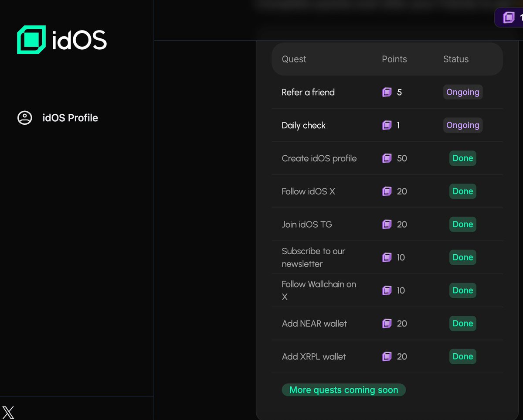Click the Done badge for Follow idOS X

[x=463, y=191]
